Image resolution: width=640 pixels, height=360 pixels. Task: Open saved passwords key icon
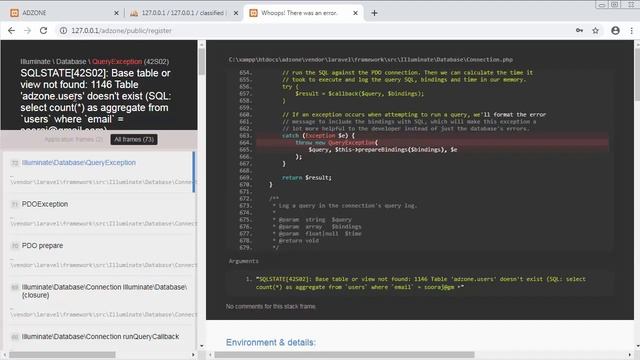click(x=579, y=31)
